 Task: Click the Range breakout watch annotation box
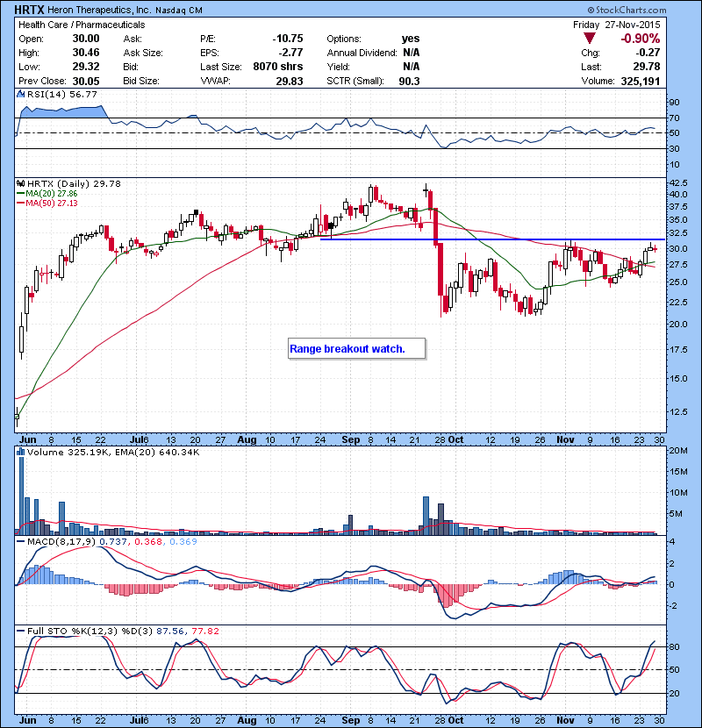pos(356,349)
